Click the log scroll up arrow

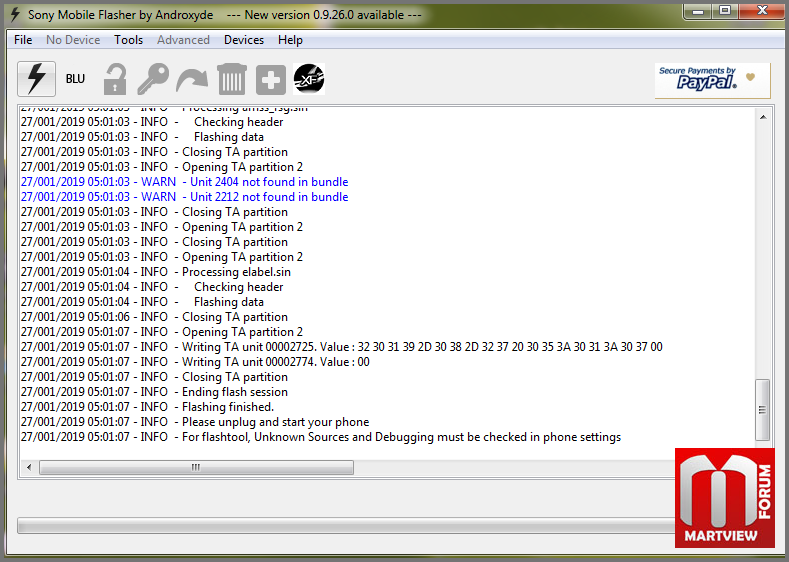click(763, 117)
